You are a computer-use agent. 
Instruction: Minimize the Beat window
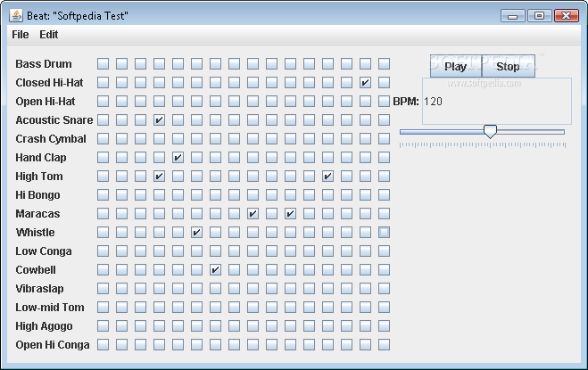click(513, 16)
